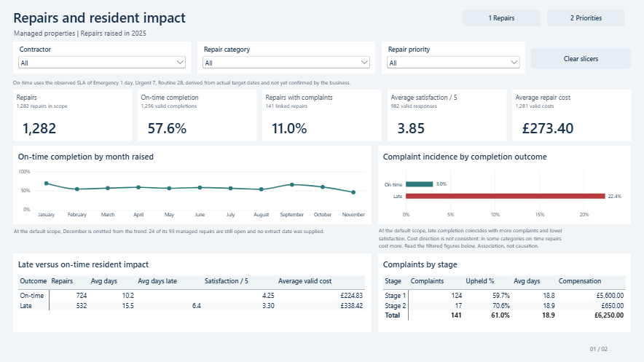Click the Complaints by stage title
The height and width of the screenshot is (362, 644).
pyautogui.click(x=420, y=264)
